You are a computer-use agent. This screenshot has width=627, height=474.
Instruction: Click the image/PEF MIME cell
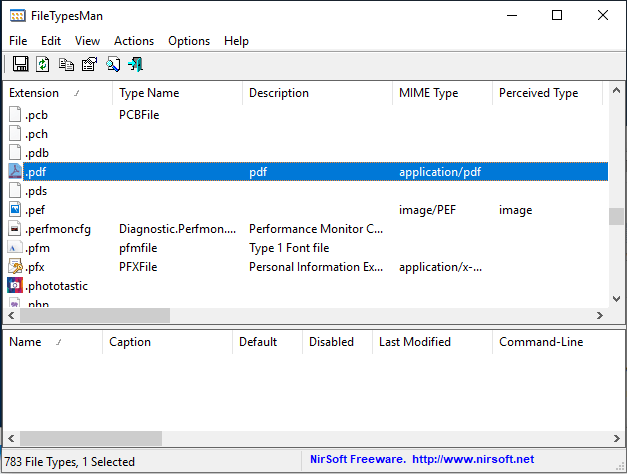click(x=427, y=210)
